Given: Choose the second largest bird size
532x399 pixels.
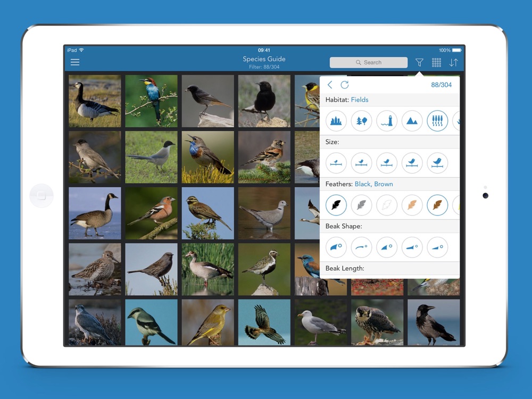Looking at the screenshot, I should 412,163.
